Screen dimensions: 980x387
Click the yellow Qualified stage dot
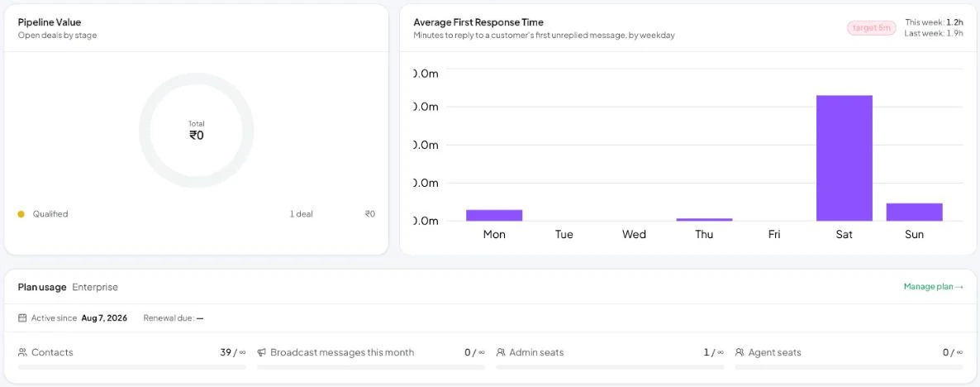[21, 214]
